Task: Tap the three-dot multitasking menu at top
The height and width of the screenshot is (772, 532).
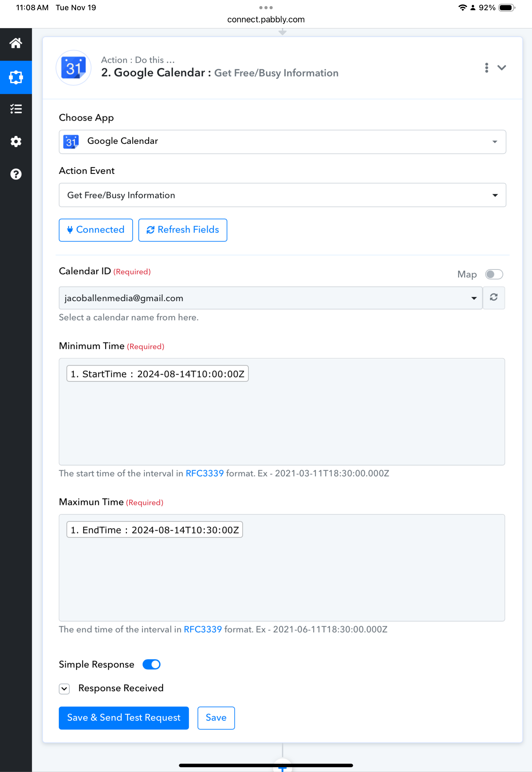Action: 266,7
